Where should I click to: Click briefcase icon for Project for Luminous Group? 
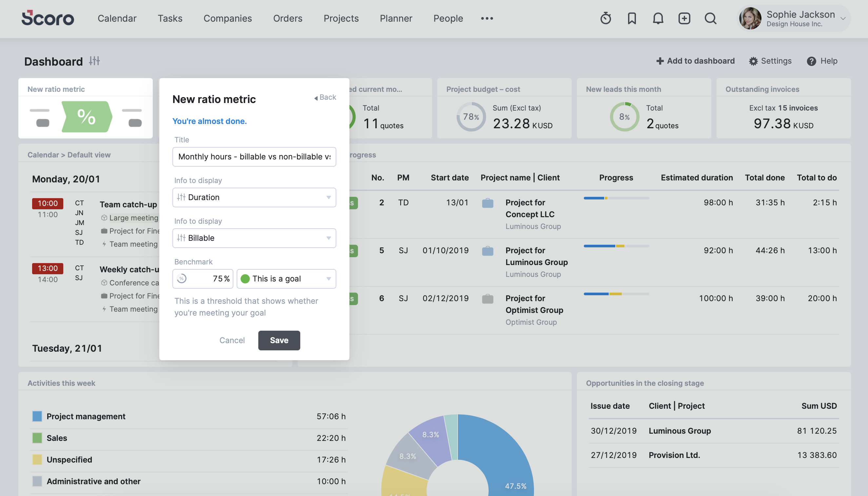pos(487,251)
